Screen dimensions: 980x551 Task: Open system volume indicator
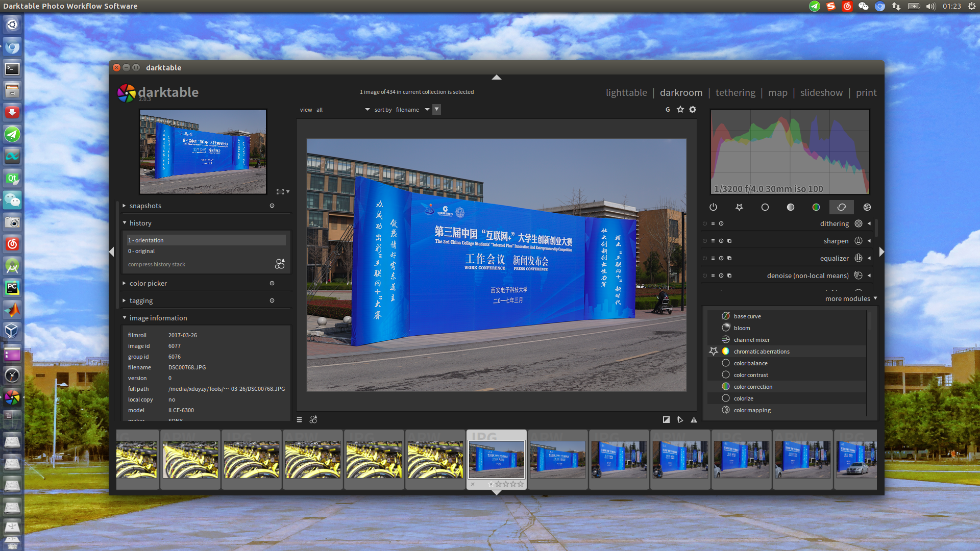pos(931,6)
